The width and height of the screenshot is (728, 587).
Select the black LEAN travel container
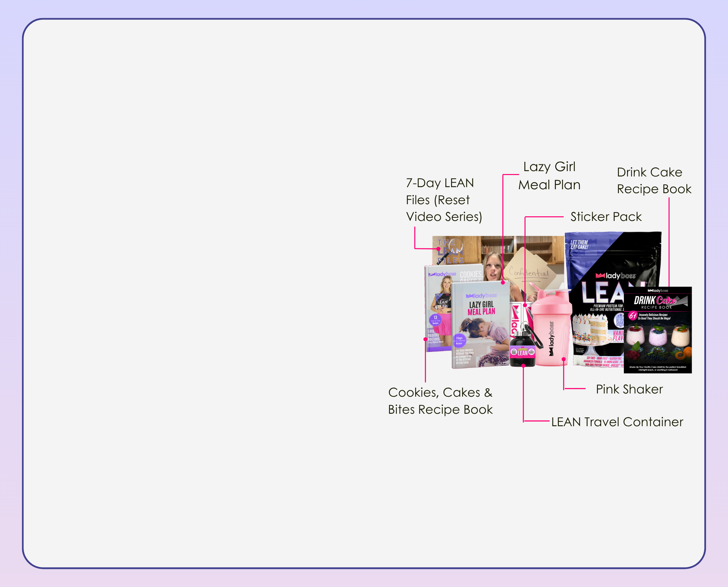point(523,350)
